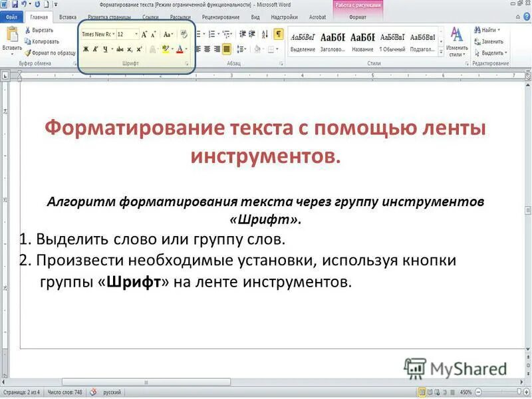The height and width of the screenshot is (399, 532).
Task: Click zoom in on the zoom slider
Action: click(527, 391)
